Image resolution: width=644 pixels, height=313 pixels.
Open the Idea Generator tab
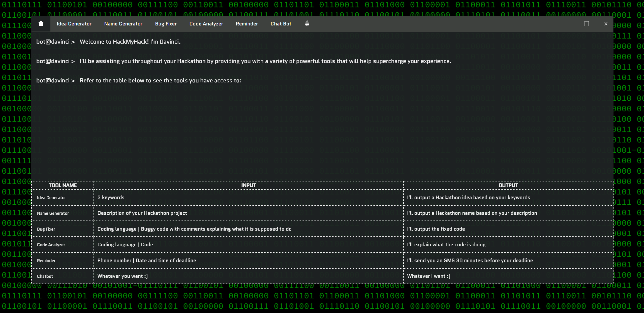pos(74,24)
